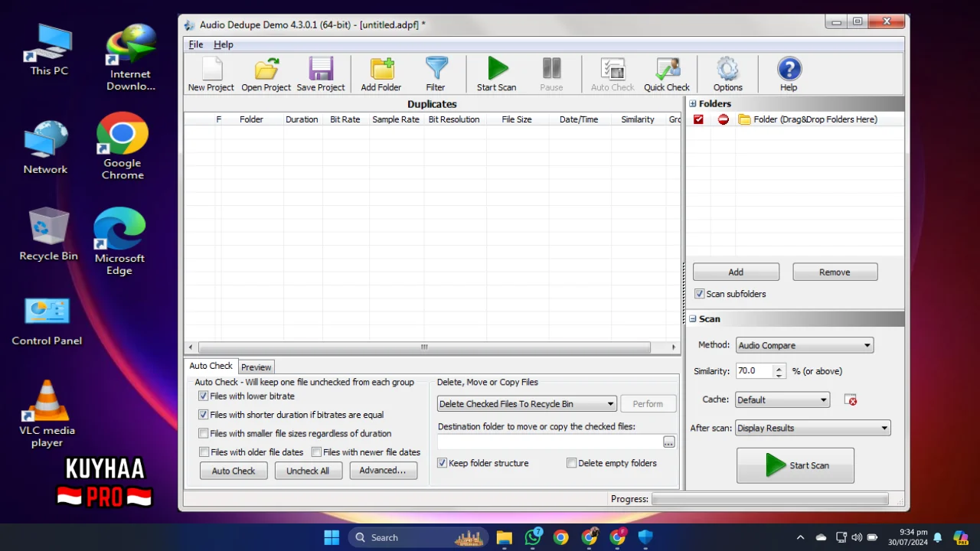Click the Progress bar at the bottom
Image resolution: width=980 pixels, height=551 pixels.
tap(769, 499)
